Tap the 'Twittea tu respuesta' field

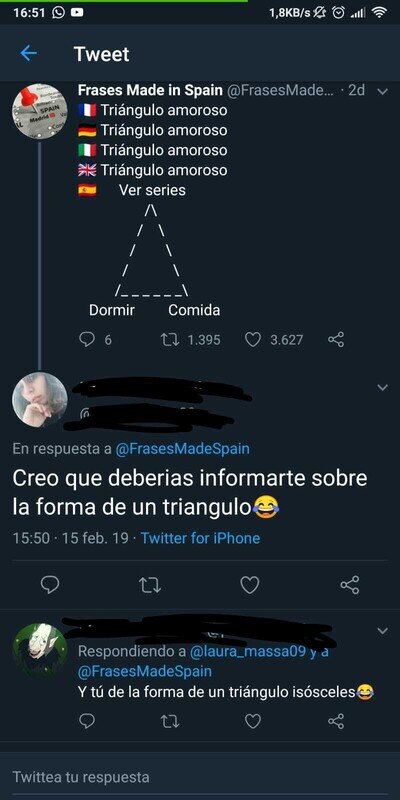tap(200, 777)
